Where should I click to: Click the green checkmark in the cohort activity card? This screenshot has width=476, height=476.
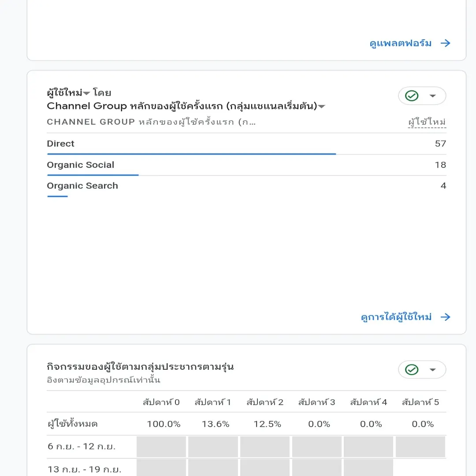pos(412,370)
